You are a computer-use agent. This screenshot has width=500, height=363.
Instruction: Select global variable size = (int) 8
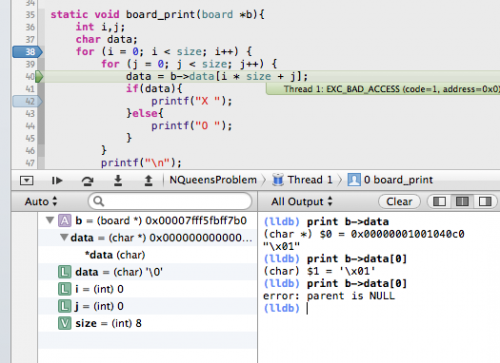coord(147,323)
